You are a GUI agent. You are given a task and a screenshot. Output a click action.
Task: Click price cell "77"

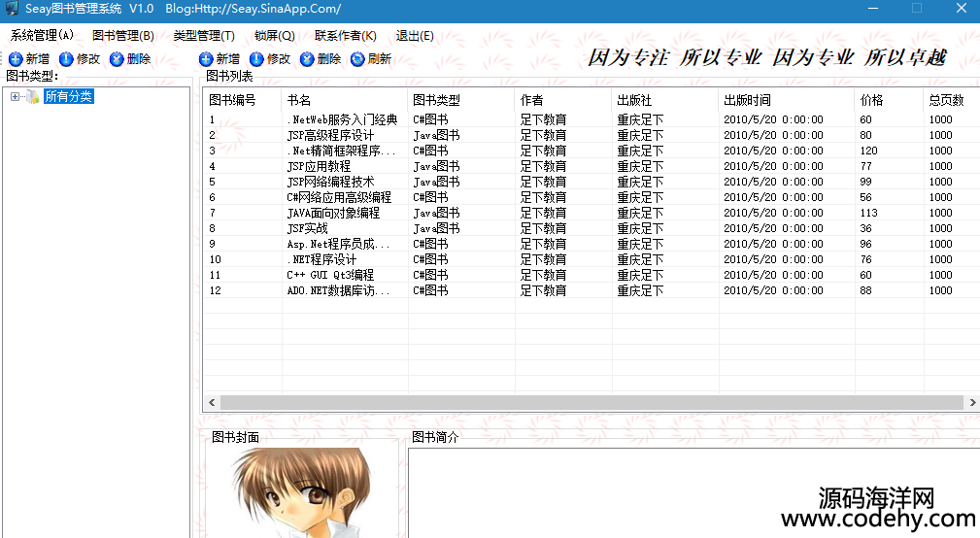click(x=865, y=166)
